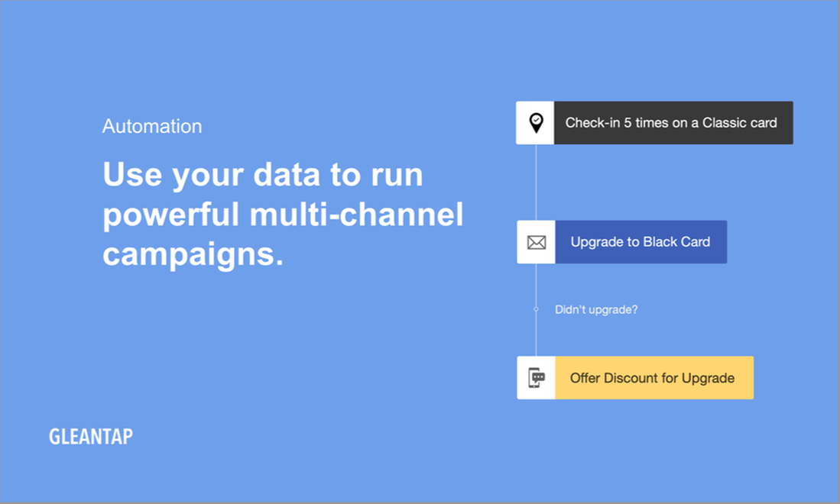Screen dimensions: 840x504
Task: Select the small node beside "Didn't upgrade?"
Action: [x=536, y=309]
